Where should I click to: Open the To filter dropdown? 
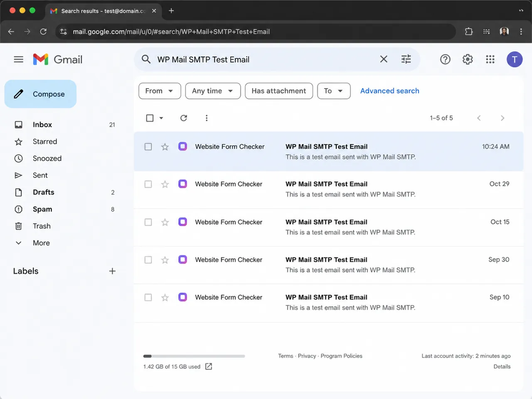(x=334, y=91)
